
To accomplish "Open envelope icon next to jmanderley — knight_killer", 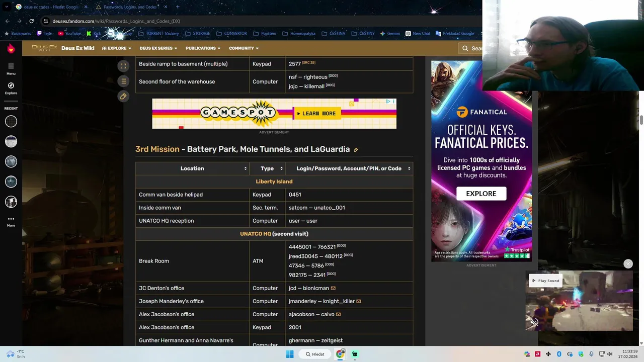I will coord(359,301).
